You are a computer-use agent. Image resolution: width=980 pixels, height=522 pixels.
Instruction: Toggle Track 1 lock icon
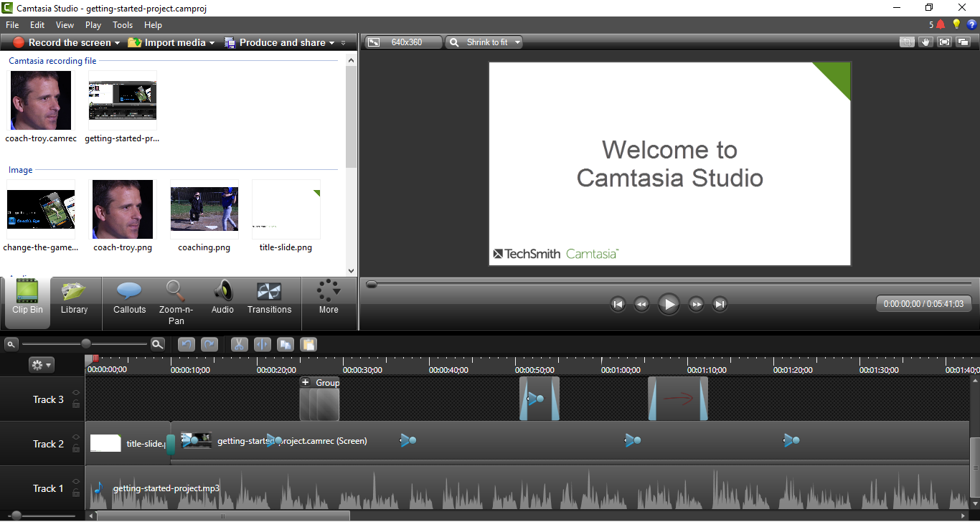pos(76,493)
